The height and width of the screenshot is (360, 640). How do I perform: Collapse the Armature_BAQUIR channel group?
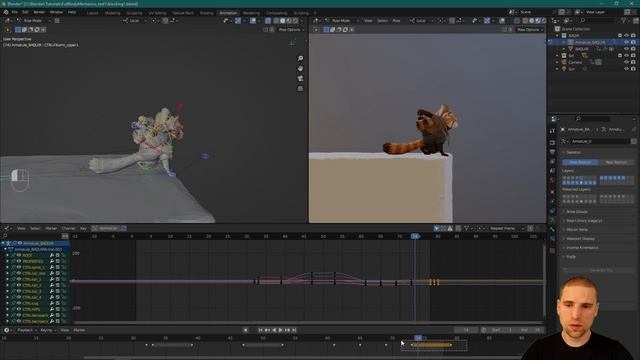coord(3,243)
